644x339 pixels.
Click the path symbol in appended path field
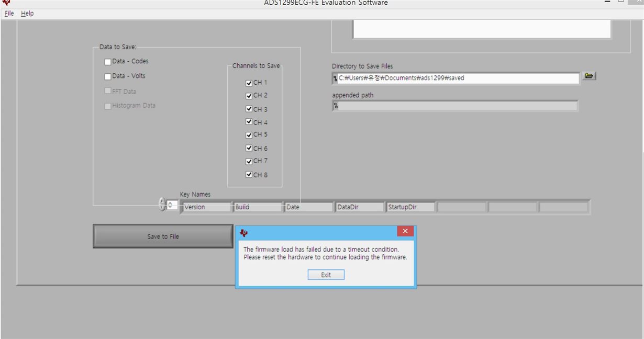tap(336, 106)
